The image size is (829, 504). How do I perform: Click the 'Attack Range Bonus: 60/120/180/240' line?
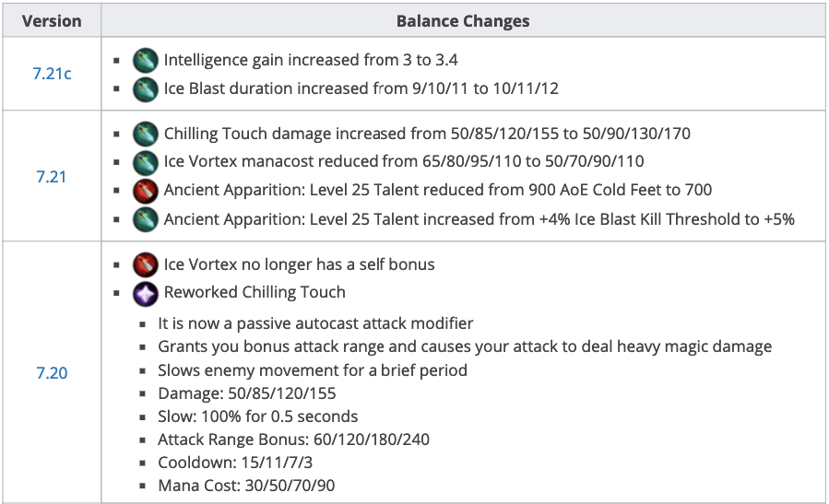pyautogui.click(x=293, y=440)
